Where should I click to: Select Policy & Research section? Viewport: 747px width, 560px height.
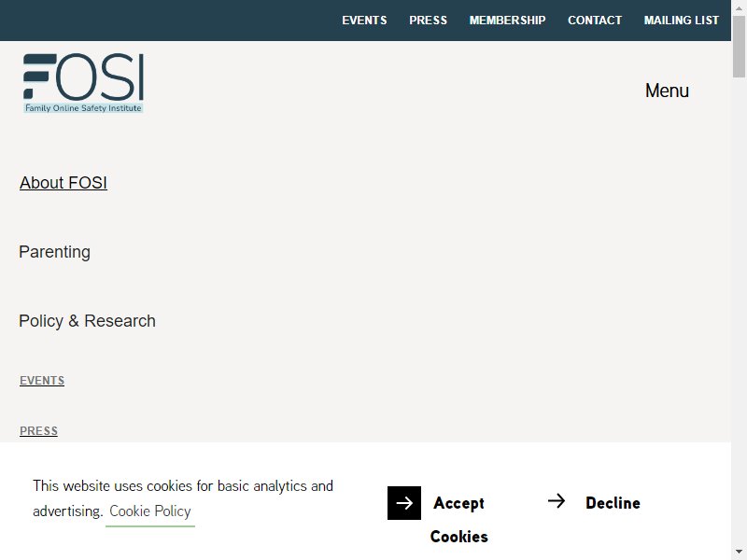click(87, 321)
